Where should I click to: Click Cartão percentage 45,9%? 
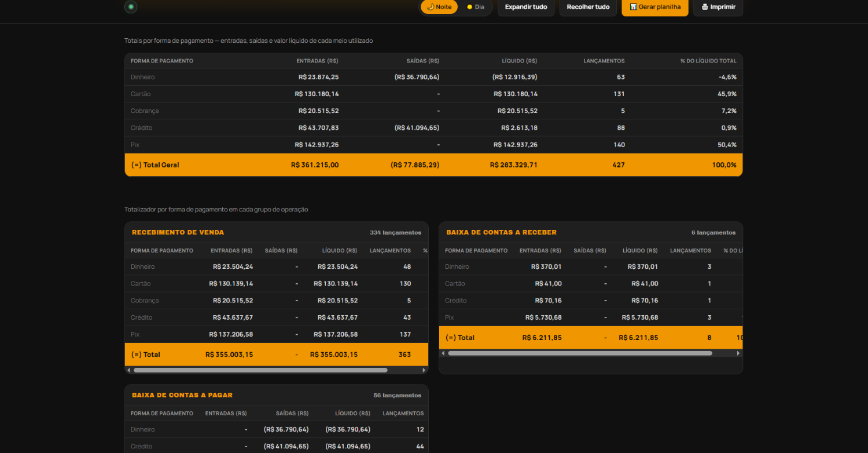(x=726, y=94)
